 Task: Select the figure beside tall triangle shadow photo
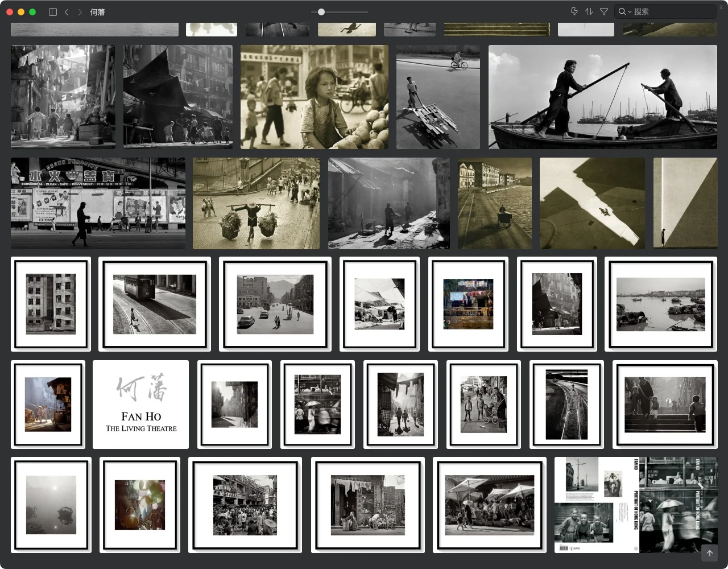tap(685, 203)
